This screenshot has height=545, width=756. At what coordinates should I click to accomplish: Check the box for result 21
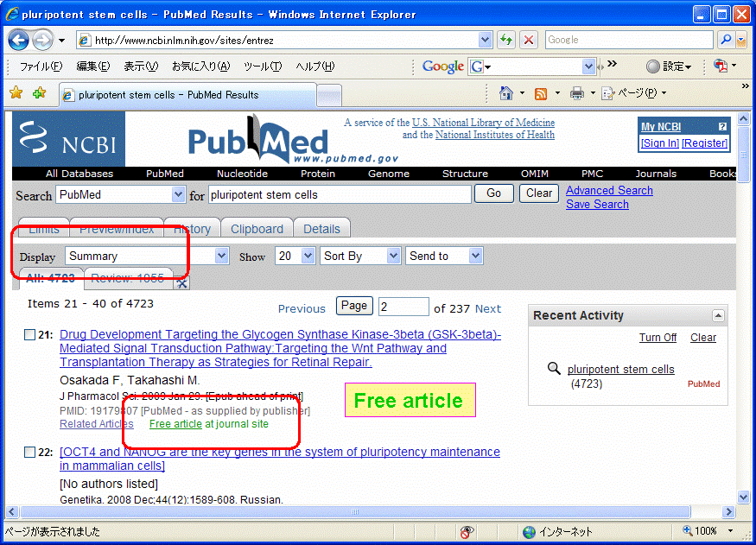(29, 334)
